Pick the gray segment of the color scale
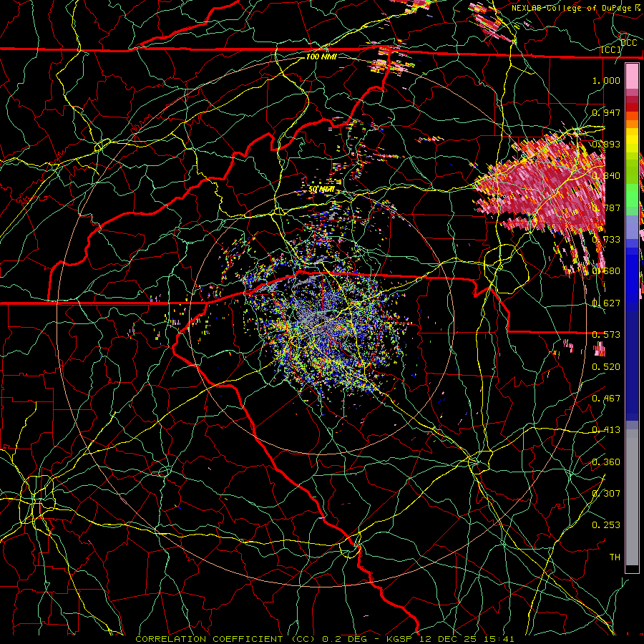This screenshot has height=644, width=644. [x=632, y=499]
